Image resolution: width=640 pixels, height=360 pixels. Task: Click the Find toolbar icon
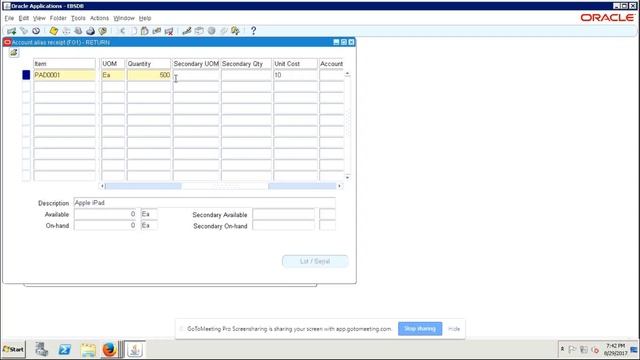tap(24, 31)
